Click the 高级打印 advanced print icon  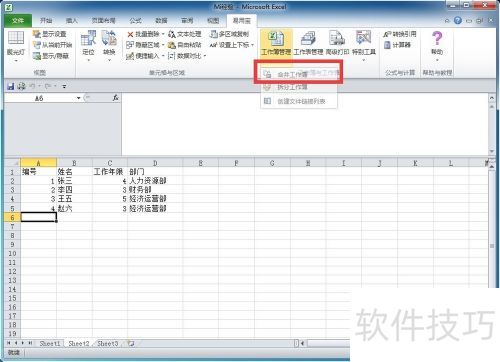click(337, 38)
